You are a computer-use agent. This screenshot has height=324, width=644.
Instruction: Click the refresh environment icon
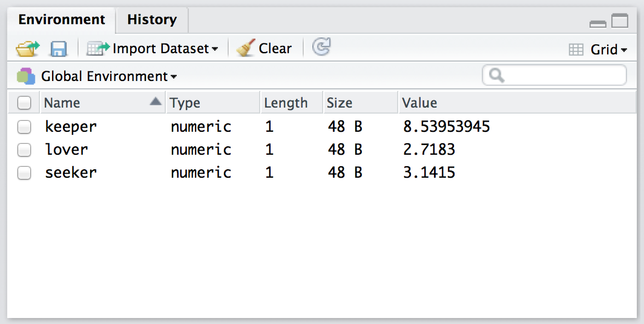coord(321,47)
